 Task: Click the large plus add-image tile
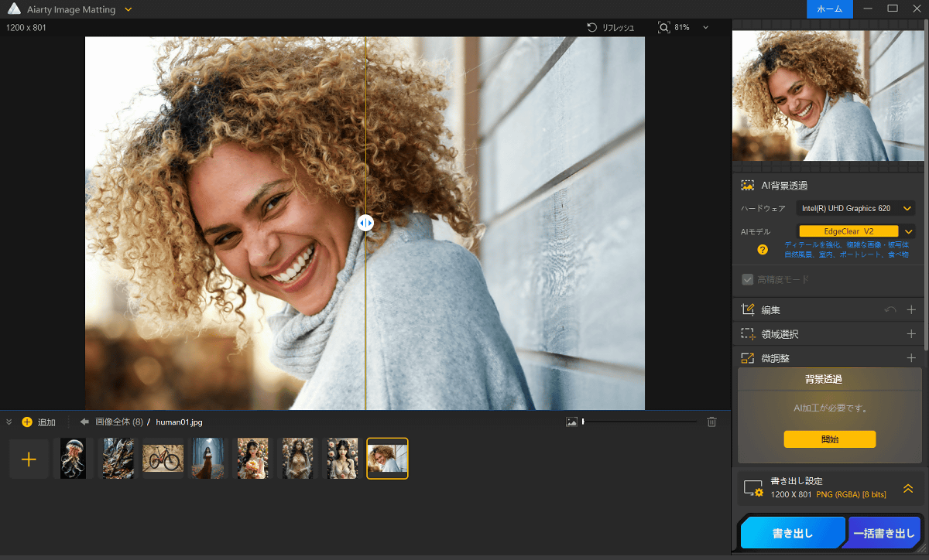pyautogui.click(x=29, y=459)
